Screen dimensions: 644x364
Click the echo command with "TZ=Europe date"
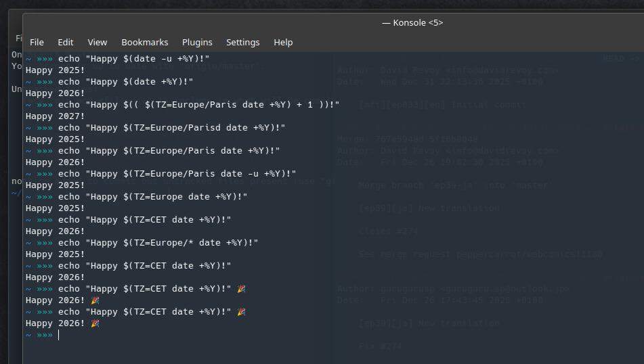152,197
